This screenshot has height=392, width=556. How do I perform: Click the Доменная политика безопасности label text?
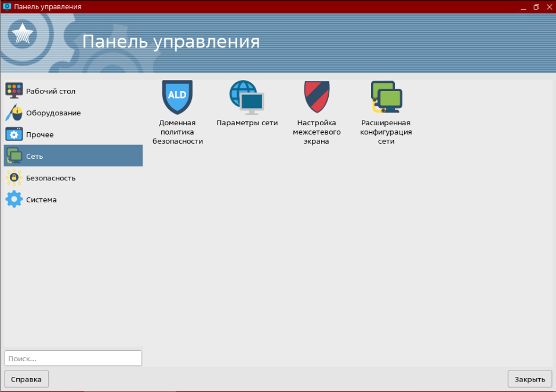point(177,132)
